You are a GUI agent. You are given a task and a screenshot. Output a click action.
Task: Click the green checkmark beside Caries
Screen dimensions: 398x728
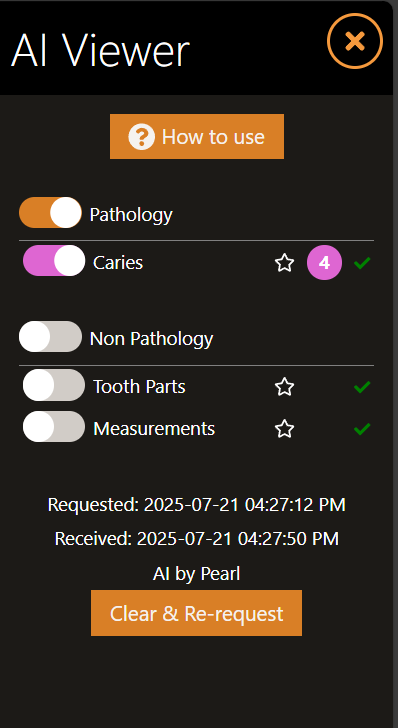[362, 263]
